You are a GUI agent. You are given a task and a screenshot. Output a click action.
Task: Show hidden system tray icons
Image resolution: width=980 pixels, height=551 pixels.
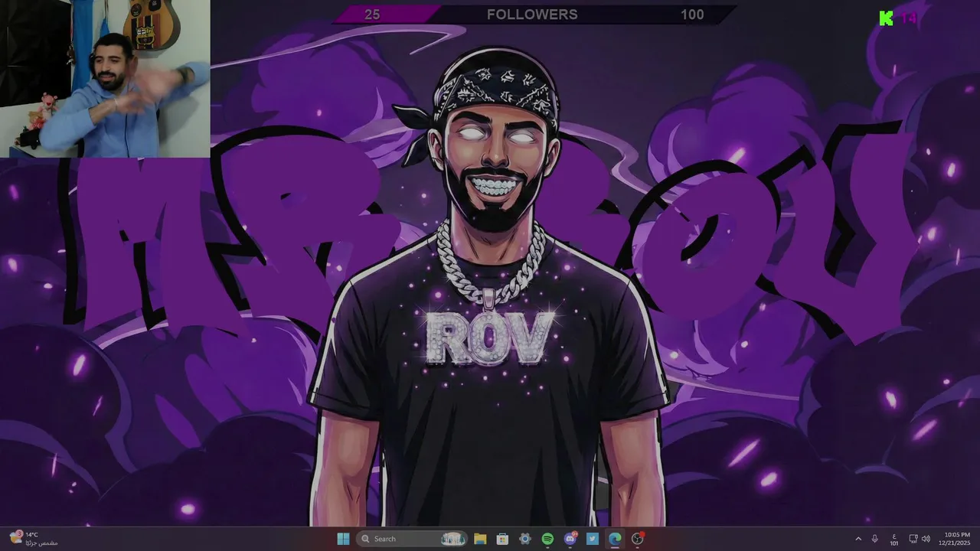858,539
